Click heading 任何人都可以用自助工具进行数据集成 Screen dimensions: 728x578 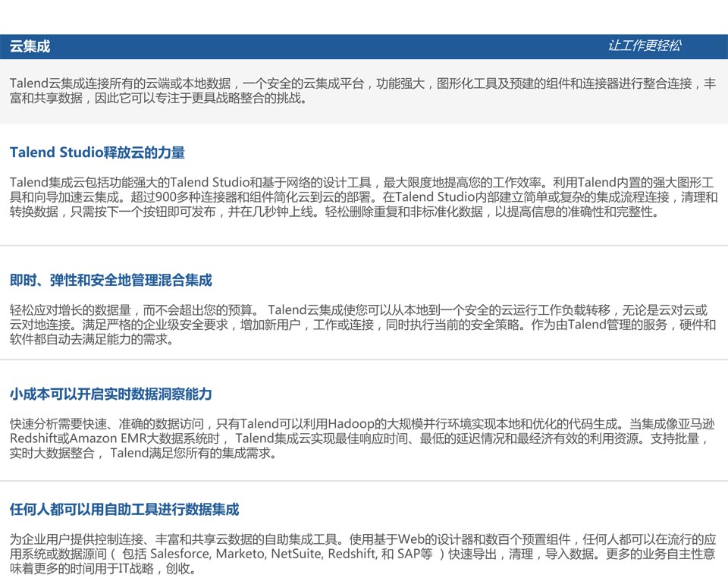(x=124, y=509)
